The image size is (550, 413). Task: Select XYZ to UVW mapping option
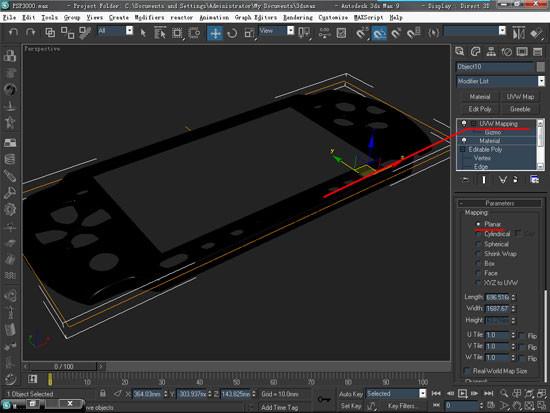[x=497, y=282]
